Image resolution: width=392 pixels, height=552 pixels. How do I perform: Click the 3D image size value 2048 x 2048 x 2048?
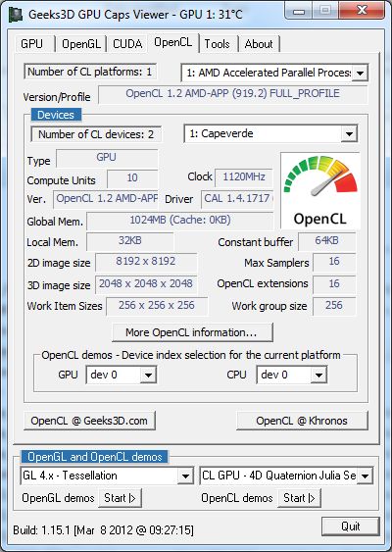point(146,284)
